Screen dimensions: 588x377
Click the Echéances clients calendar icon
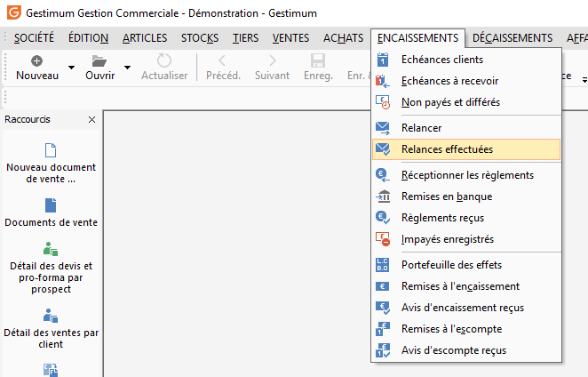(383, 60)
